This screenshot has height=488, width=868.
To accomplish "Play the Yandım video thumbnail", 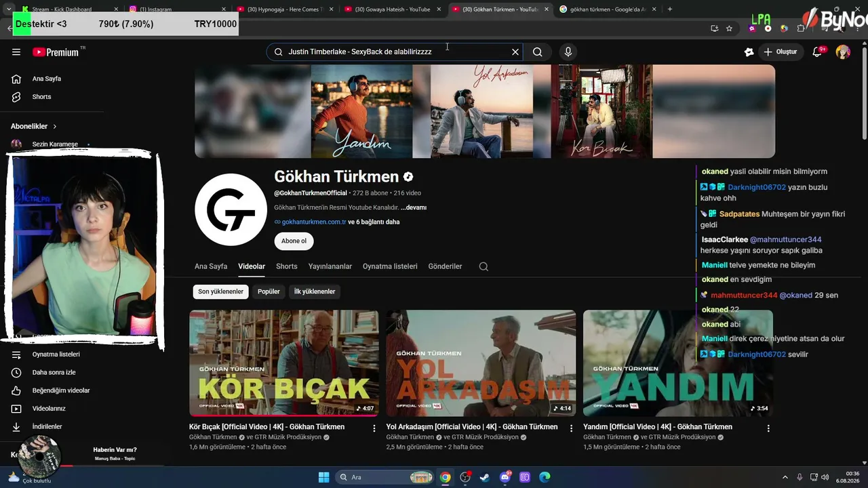I will pos(678,363).
